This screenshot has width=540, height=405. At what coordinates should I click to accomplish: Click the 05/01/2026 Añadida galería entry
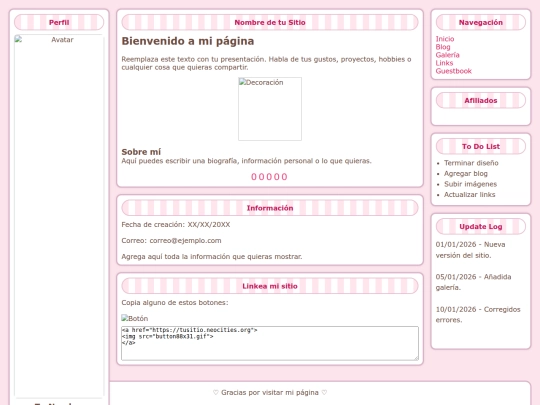(474, 282)
